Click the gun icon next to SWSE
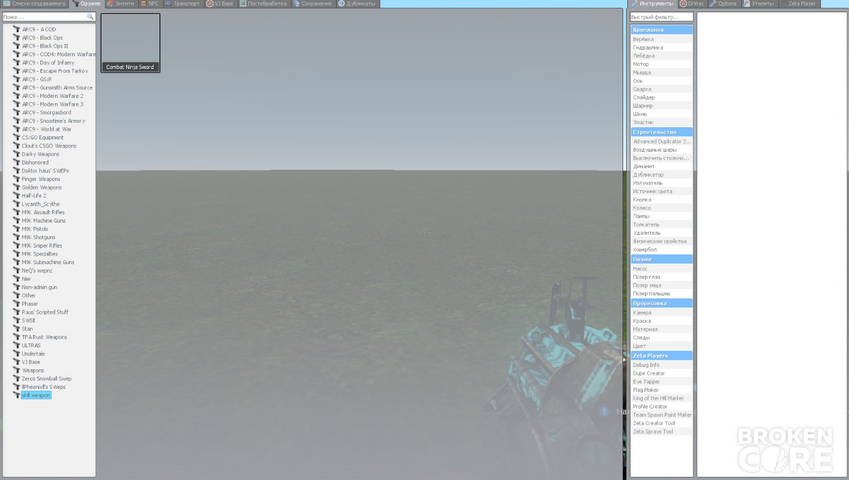 [16, 320]
